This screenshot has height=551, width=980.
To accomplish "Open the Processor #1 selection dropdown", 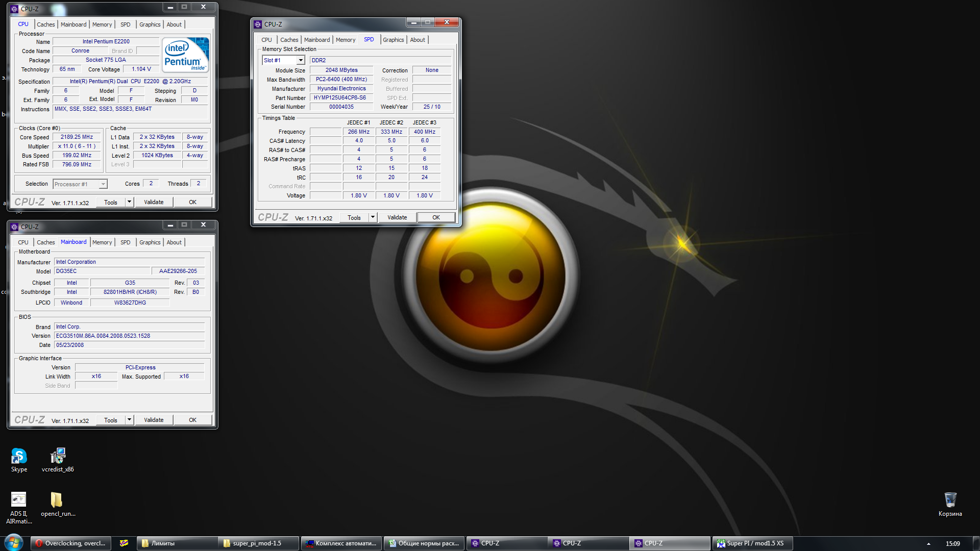I will 103,184.
